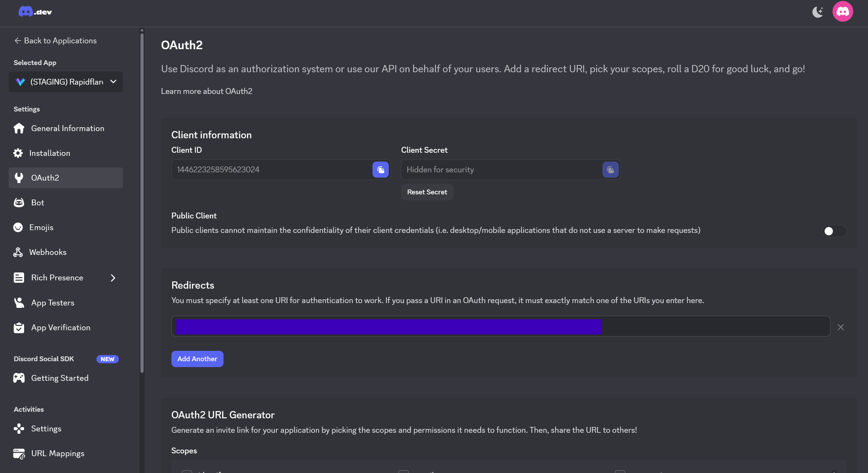868x473 pixels.
Task: Go Back to Applications
Action: coord(55,41)
